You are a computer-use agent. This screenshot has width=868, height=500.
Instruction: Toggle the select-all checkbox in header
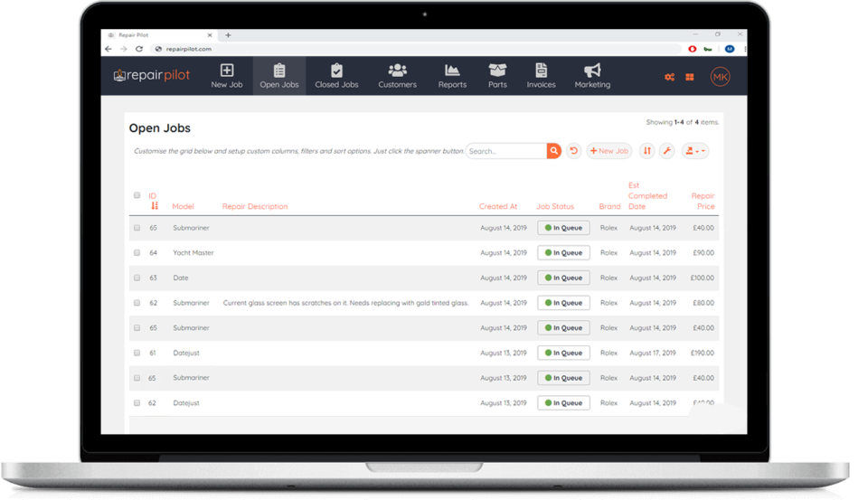(137, 195)
